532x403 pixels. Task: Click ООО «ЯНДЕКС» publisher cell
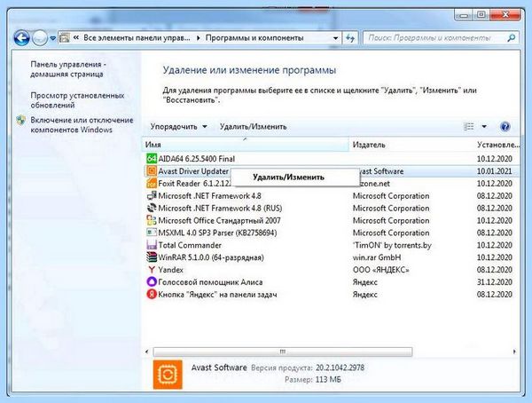click(x=380, y=270)
